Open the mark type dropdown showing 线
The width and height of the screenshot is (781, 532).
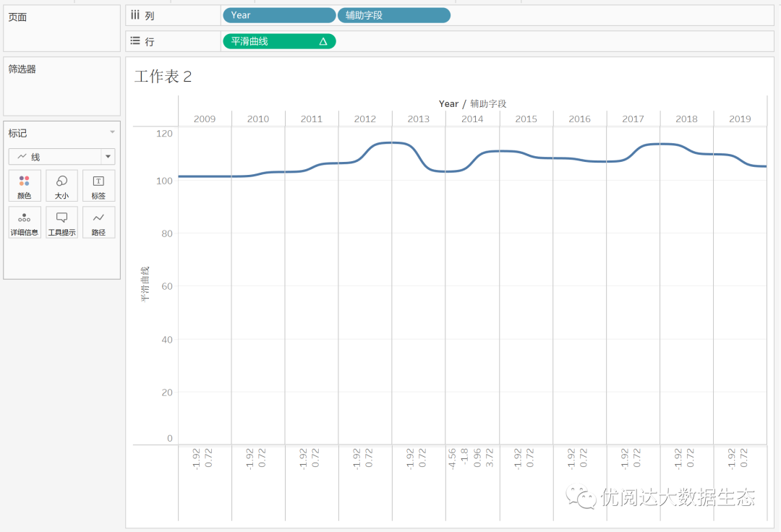coord(61,157)
